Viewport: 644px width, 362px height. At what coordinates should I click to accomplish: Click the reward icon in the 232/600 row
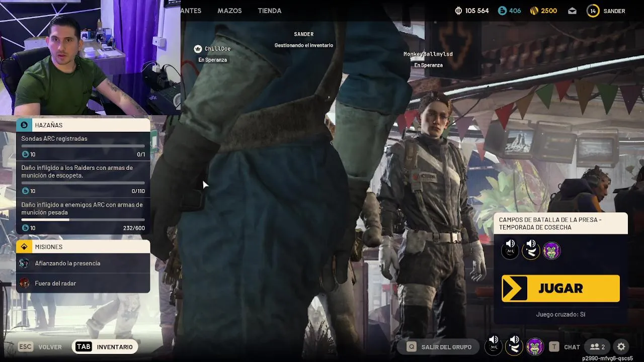point(25,228)
